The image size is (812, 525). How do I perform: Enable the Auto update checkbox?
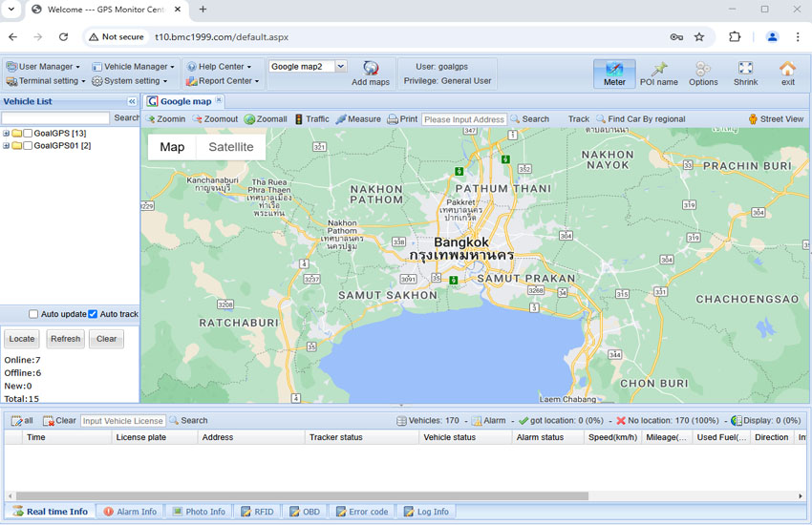(x=33, y=314)
